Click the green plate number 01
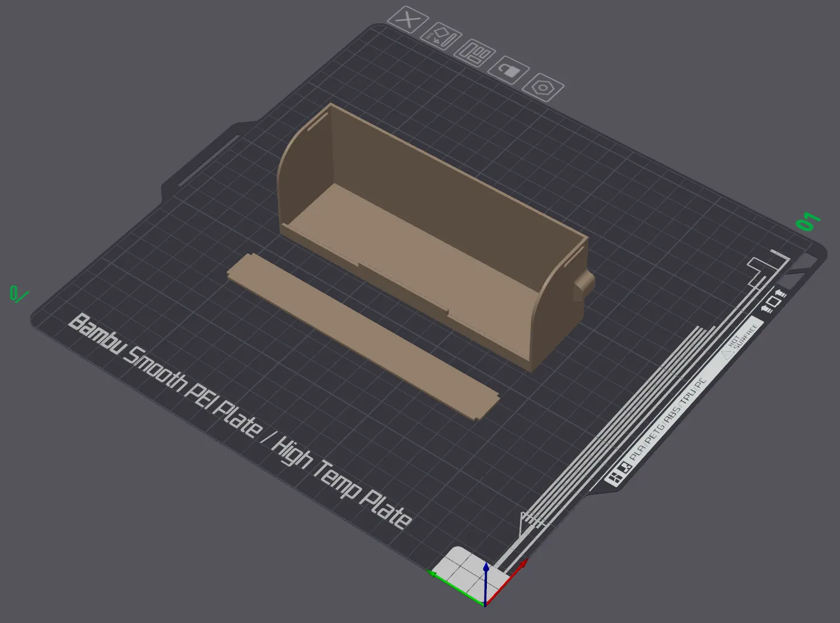The image size is (840, 623). [x=808, y=222]
